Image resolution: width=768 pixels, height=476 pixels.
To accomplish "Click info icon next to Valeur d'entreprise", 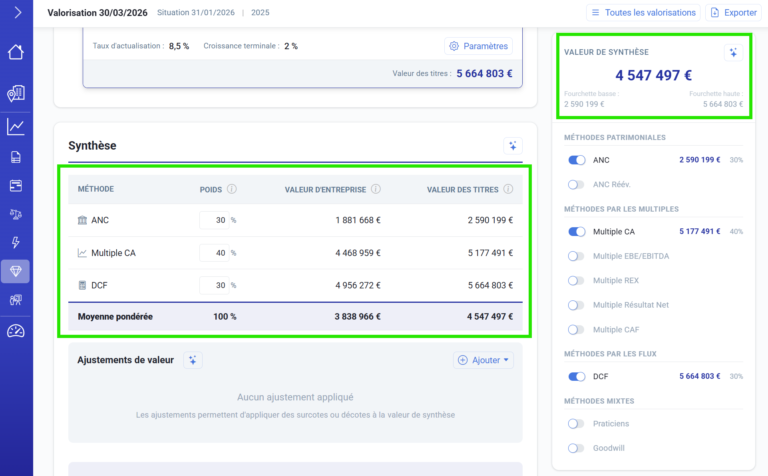I will (376, 189).
